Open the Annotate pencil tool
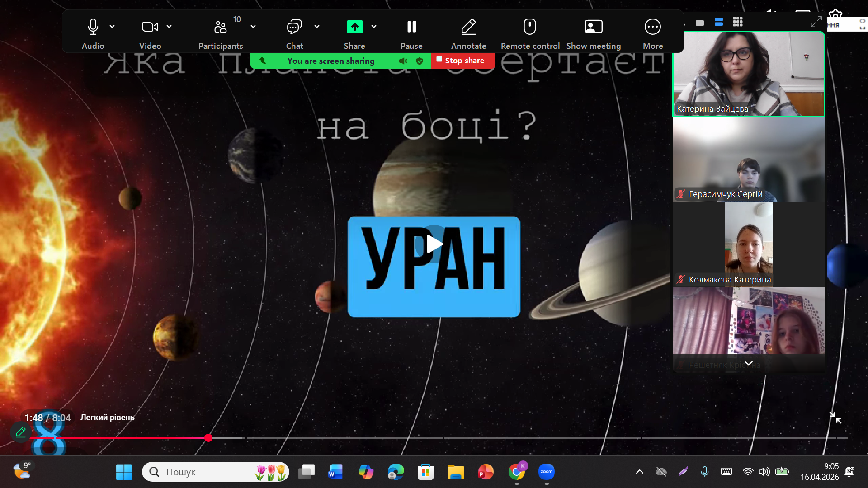The height and width of the screenshot is (488, 868). tap(468, 27)
